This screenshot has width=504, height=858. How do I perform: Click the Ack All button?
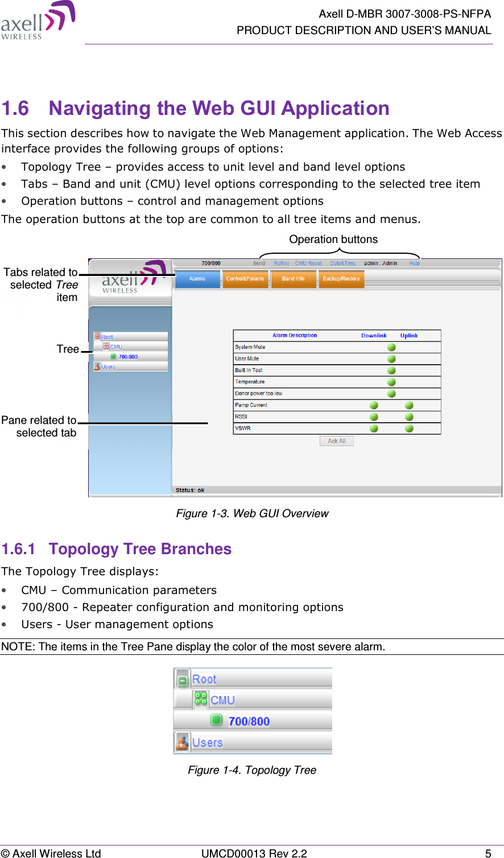point(337,441)
